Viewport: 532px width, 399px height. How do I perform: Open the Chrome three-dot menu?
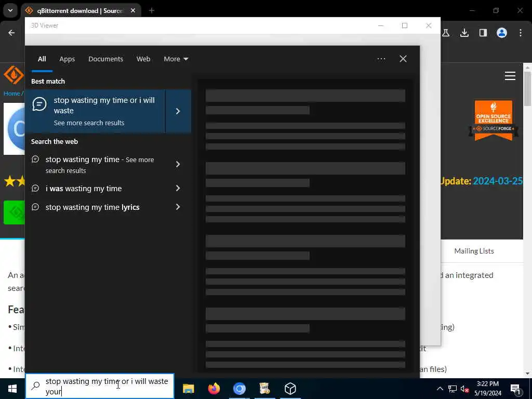[521, 33]
